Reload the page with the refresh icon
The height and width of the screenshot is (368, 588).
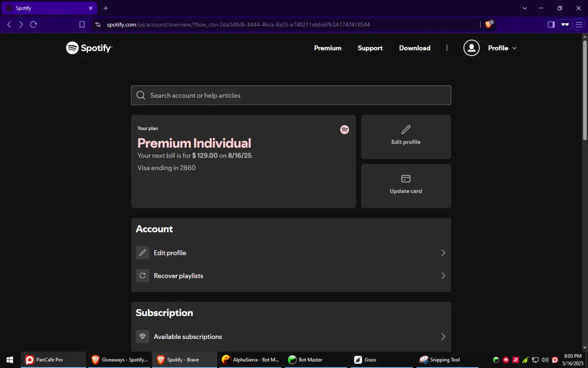[x=34, y=24]
